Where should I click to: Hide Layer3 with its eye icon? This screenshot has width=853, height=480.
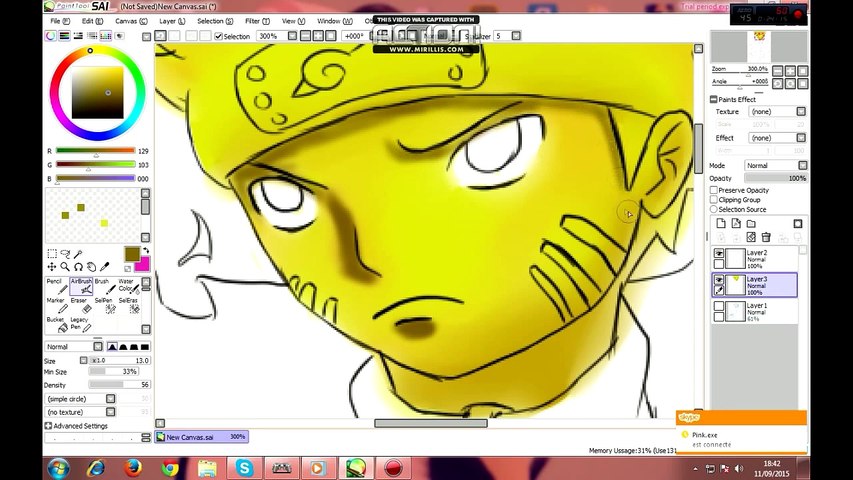tap(719, 280)
